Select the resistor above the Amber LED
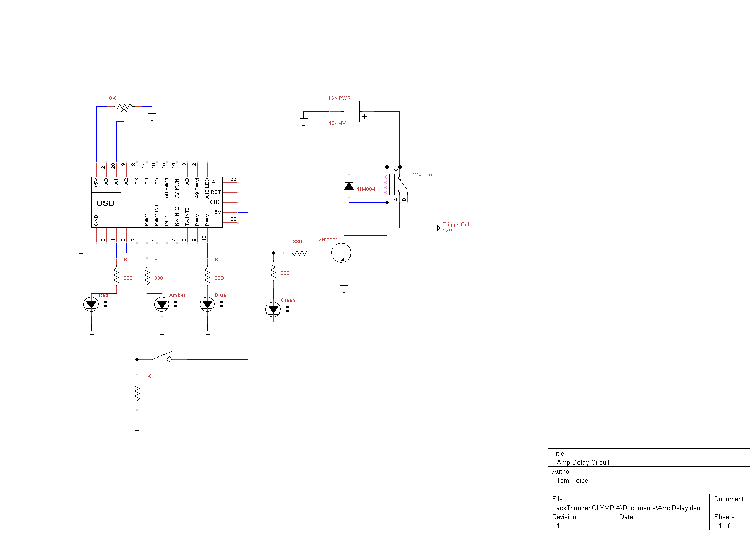This screenshot has height=536, width=756. point(147,276)
